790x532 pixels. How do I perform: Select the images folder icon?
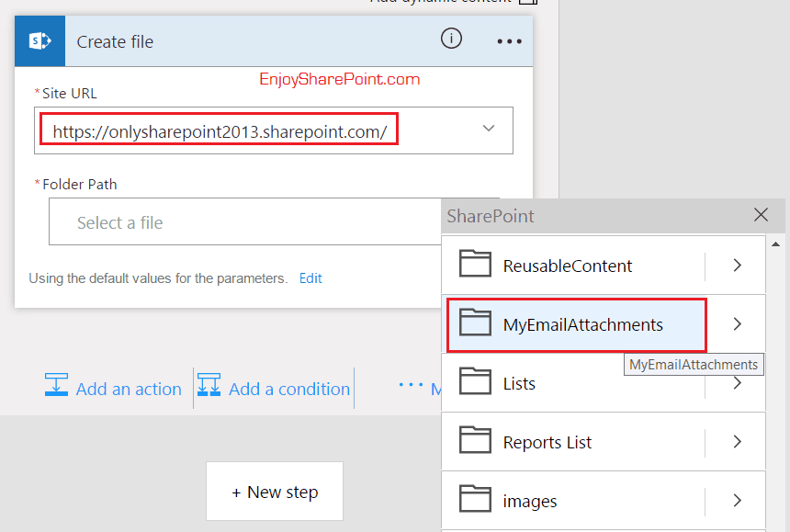pos(475,499)
